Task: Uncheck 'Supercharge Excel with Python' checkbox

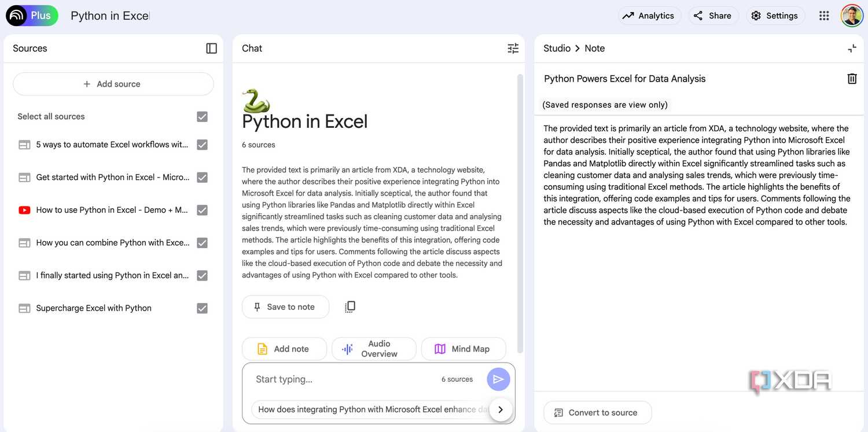Action: tap(202, 308)
